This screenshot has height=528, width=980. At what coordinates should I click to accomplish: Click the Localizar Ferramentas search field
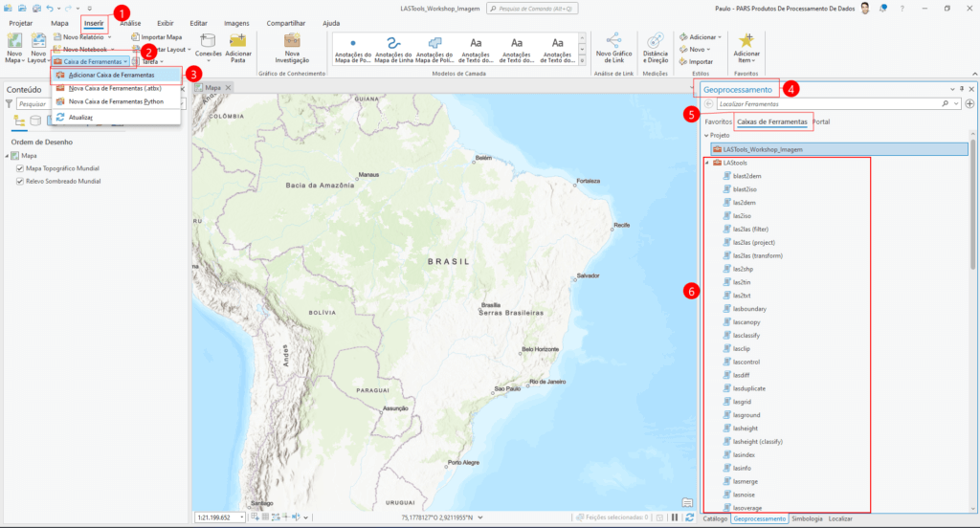pos(823,103)
